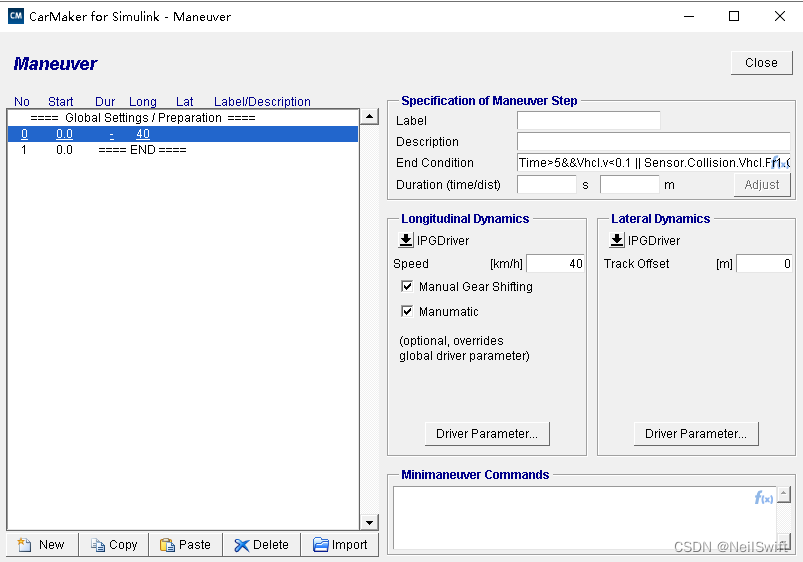This screenshot has width=803, height=562.
Task: Select maneuver step 0 row
Action: [x=183, y=134]
